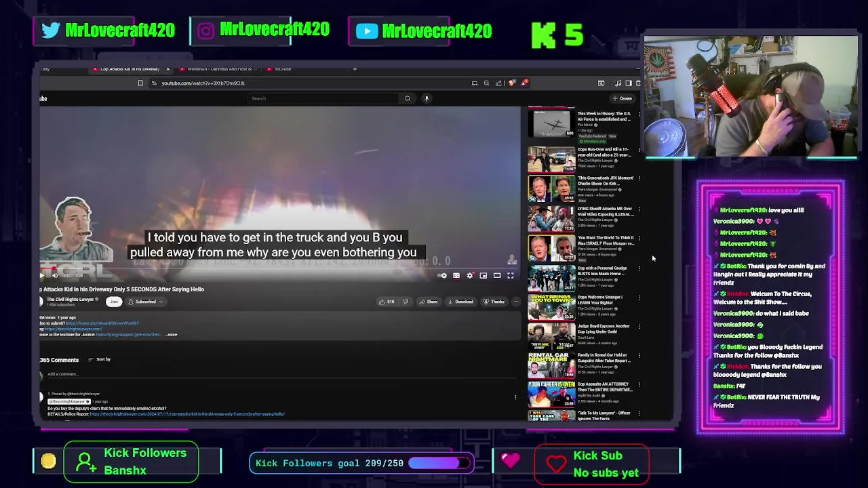Open menu for JFK Moment video suggestion
This screenshot has width=868, height=488.
(x=639, y=179)
